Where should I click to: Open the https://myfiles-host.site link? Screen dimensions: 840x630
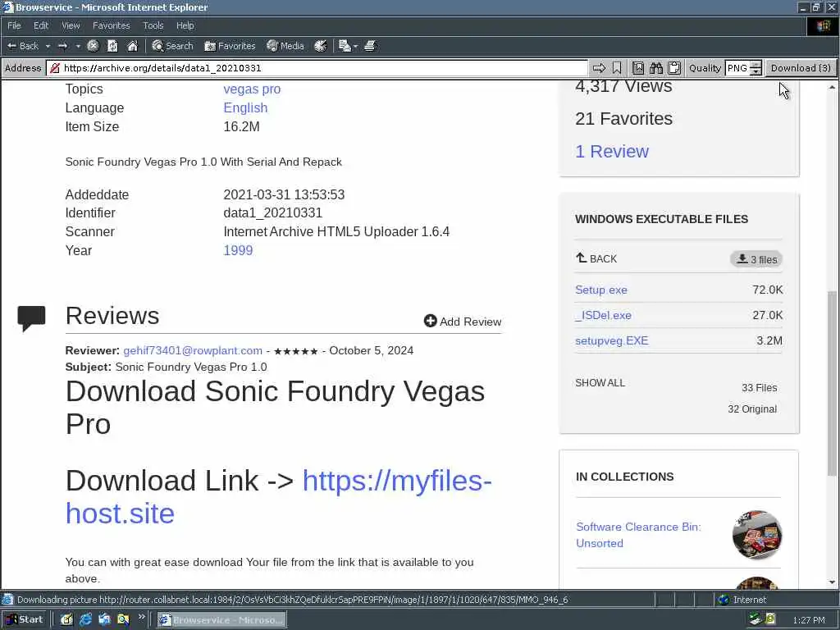[x=279, y=496]
